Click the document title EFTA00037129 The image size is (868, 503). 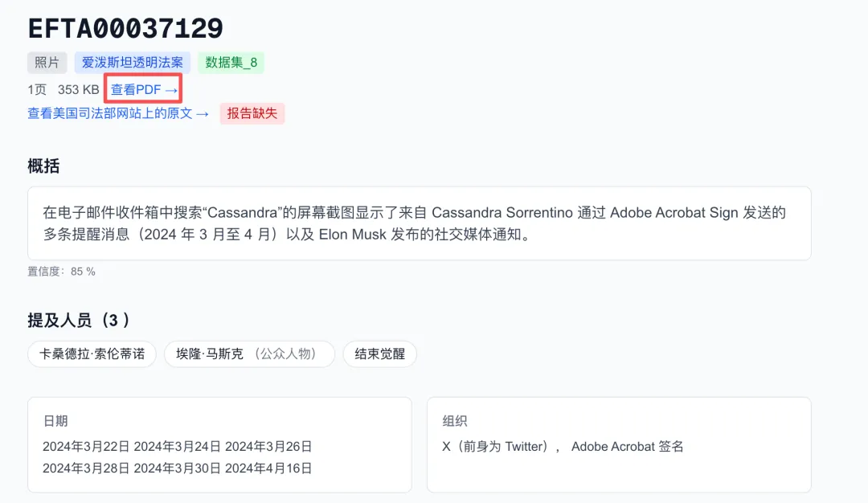(125, 29)
